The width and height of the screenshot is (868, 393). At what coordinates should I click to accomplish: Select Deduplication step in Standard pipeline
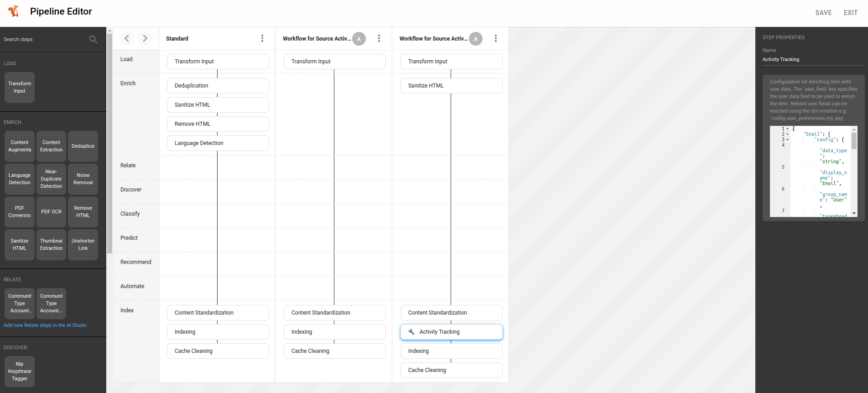pyautogui.click(x=218, y=86)
